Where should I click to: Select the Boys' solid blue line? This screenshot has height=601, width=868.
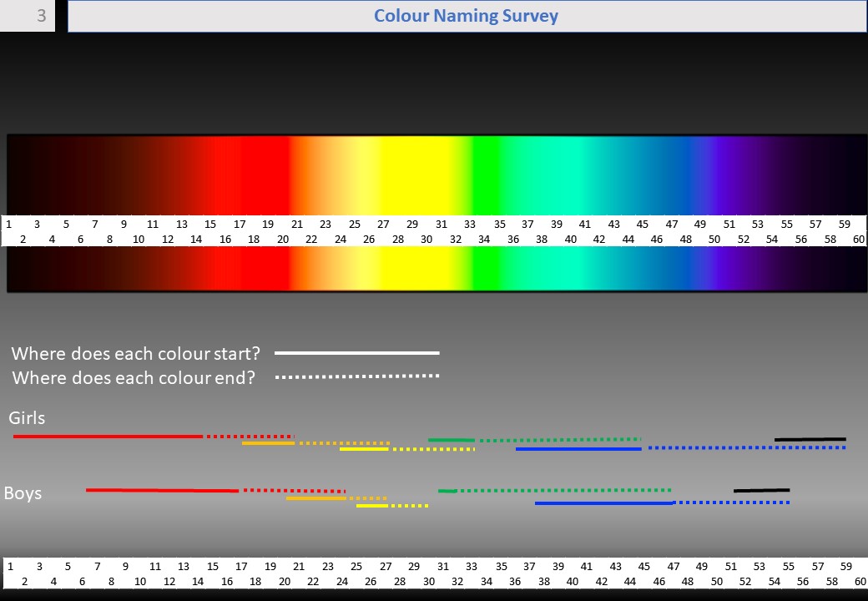pyautogui.click(x=603, y=503)
